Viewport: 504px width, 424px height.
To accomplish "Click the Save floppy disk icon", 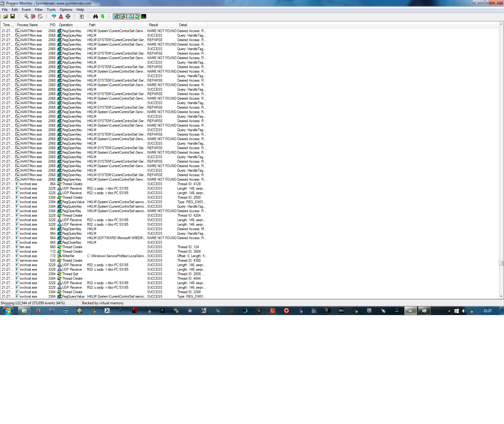I will 13,17.
